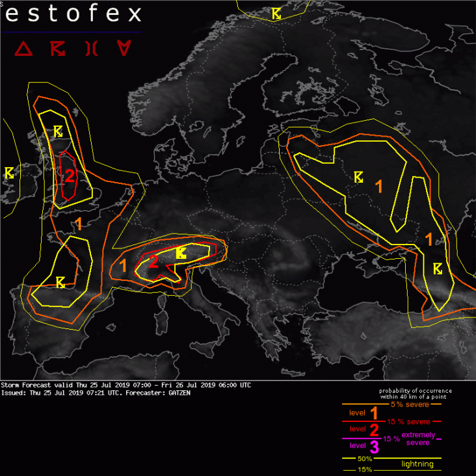Click the lightning symbol over the Pyrenees region

pyautogui.click(x=60, y=282)
